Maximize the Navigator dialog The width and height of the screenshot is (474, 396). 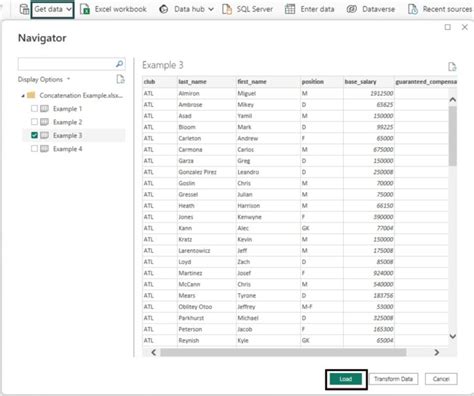coord(448,27)
